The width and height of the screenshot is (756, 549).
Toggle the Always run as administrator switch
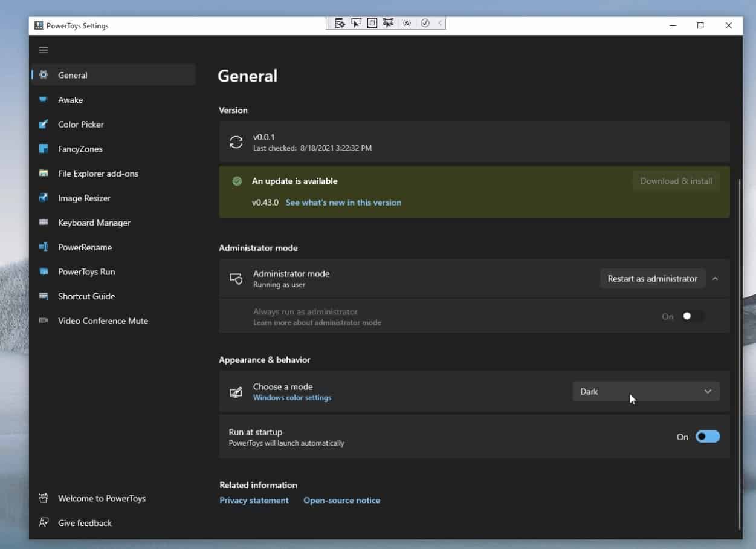point(693,316)
